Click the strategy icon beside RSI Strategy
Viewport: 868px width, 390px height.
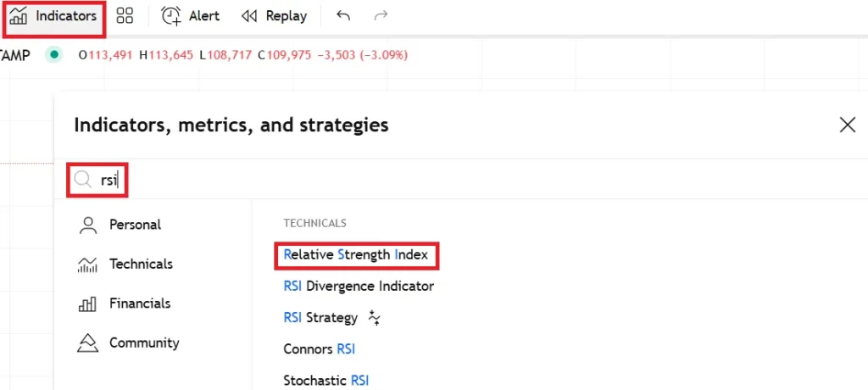point(375,317)
